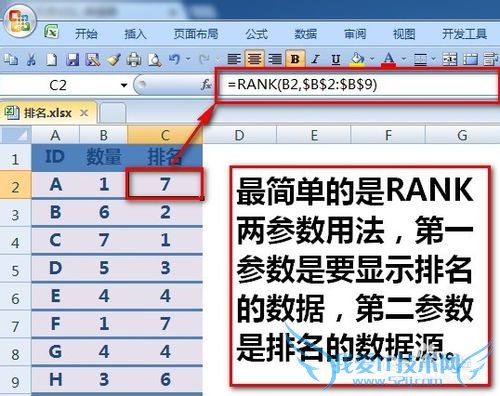This screenshot has width=500, height=396.
Task: Close the 排名.xlsx workbook tab
Action: click(x=84, y=113)
